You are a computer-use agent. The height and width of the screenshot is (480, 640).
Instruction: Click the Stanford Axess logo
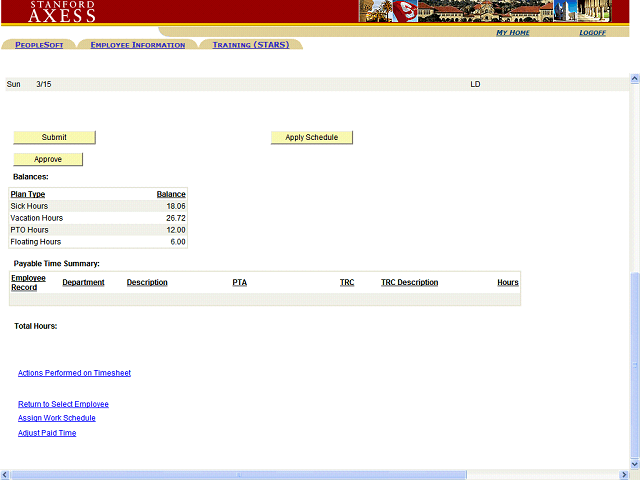[x=62, y=12]
